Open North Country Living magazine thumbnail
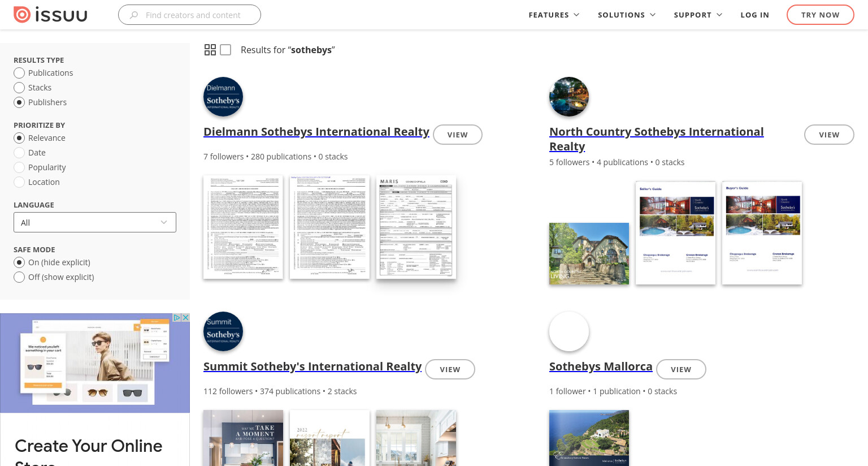Viewport: 868px width, 466px height. tap(589, 253)
